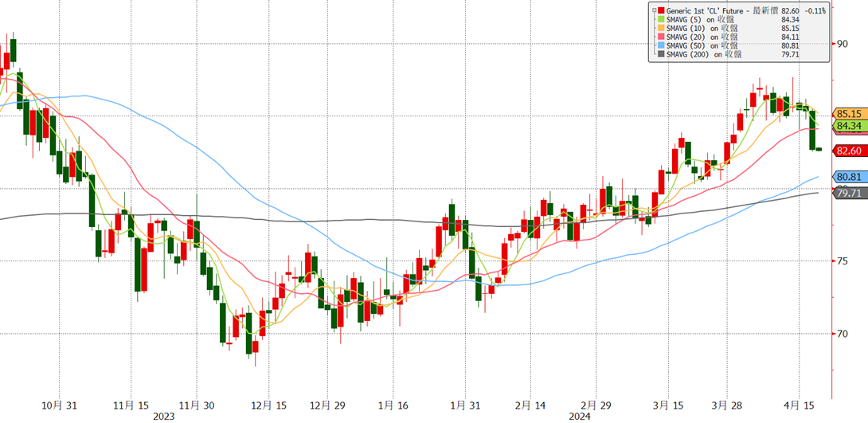Click the blue SMAVG (50) legend swatch

tap(661, 45)
